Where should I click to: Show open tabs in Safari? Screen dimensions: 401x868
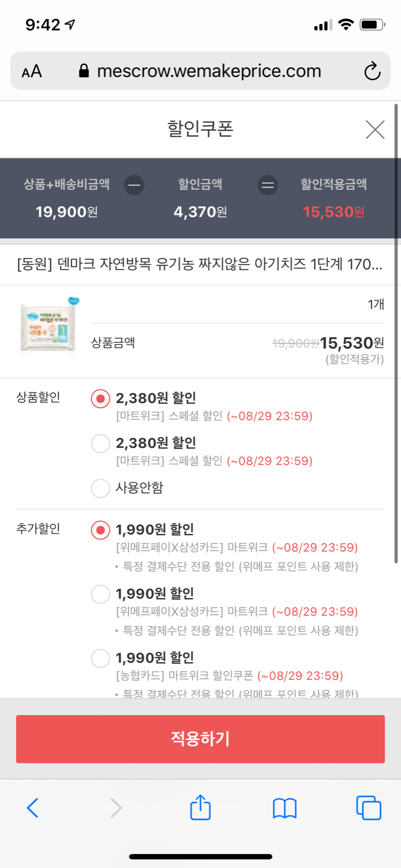(368, 807)
